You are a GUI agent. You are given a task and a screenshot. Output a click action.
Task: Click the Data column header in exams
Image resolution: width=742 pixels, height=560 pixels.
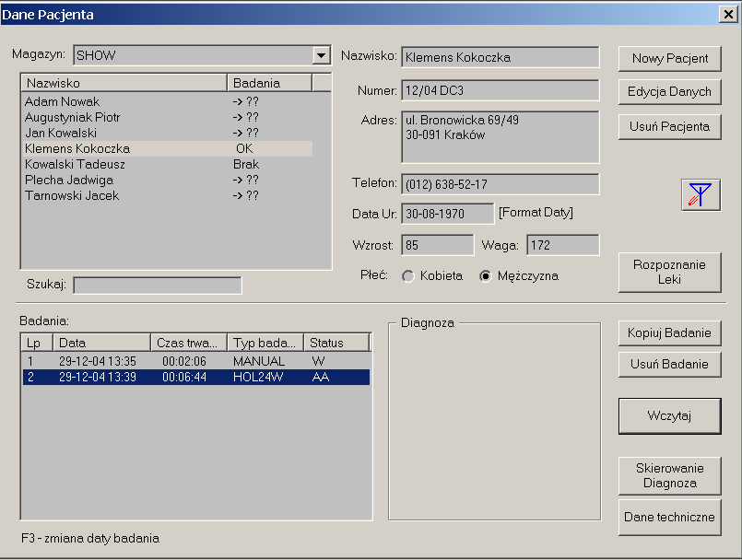[x=101, y=343]
